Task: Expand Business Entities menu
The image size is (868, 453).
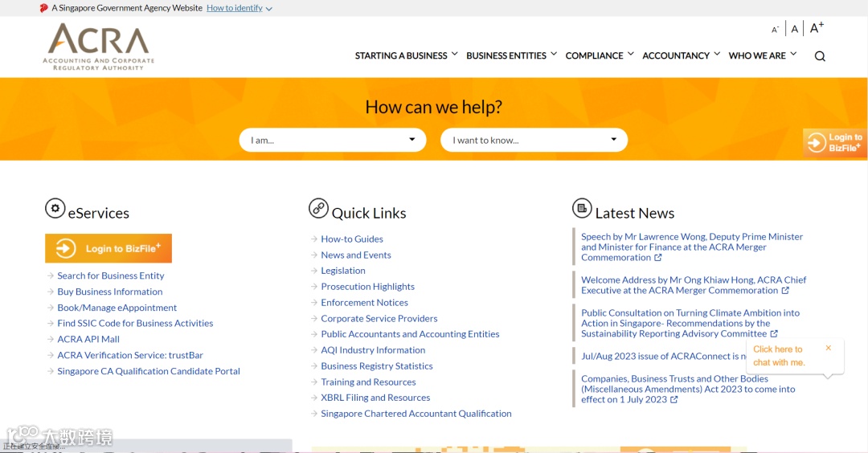Action: pos(511,55)
